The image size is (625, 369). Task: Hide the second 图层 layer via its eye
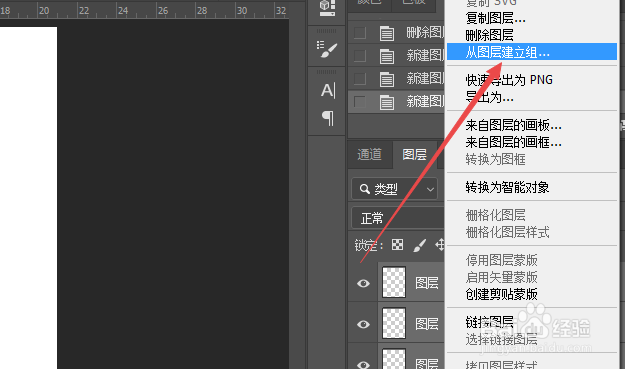coord(363,324)
